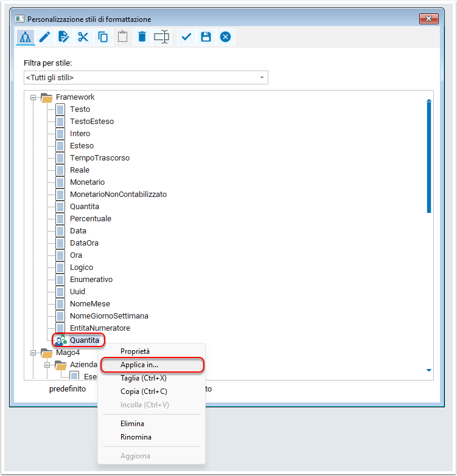
Task: Click the Mago4 folder icon
Action: [47, 353]
